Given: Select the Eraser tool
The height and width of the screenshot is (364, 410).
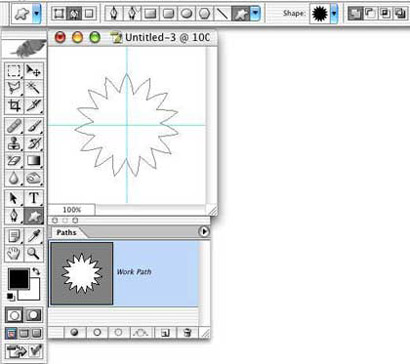Looking at the screenshot, I should (x=14, y=161).
